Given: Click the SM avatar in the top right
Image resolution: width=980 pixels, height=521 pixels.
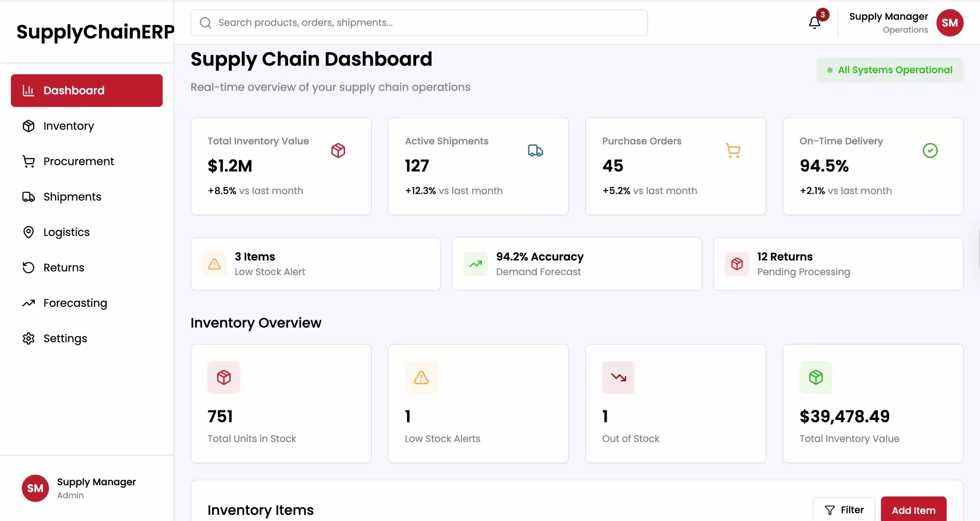Looking at the screenshot, I should 949,23.
